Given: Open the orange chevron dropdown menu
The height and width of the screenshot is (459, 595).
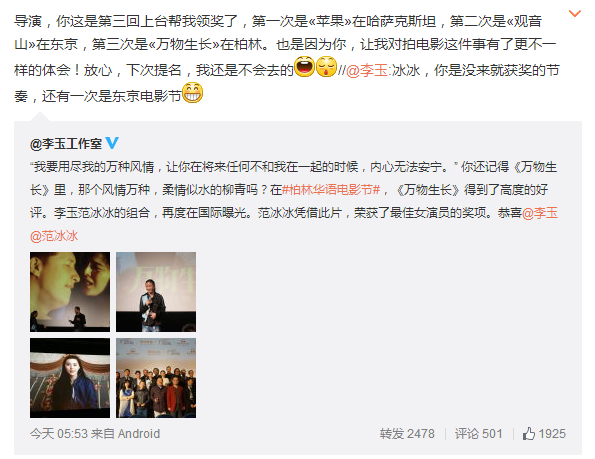Looking at the screenshot, I should (575, 14).
